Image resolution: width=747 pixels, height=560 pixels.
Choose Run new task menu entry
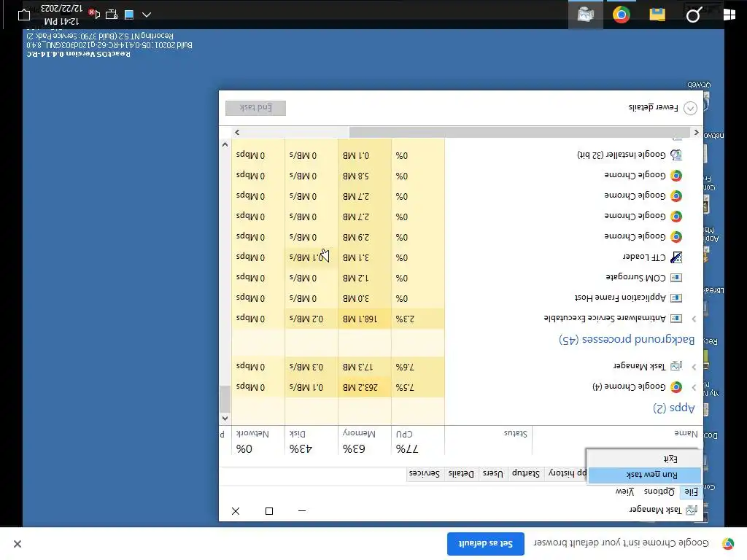point(645,475)
